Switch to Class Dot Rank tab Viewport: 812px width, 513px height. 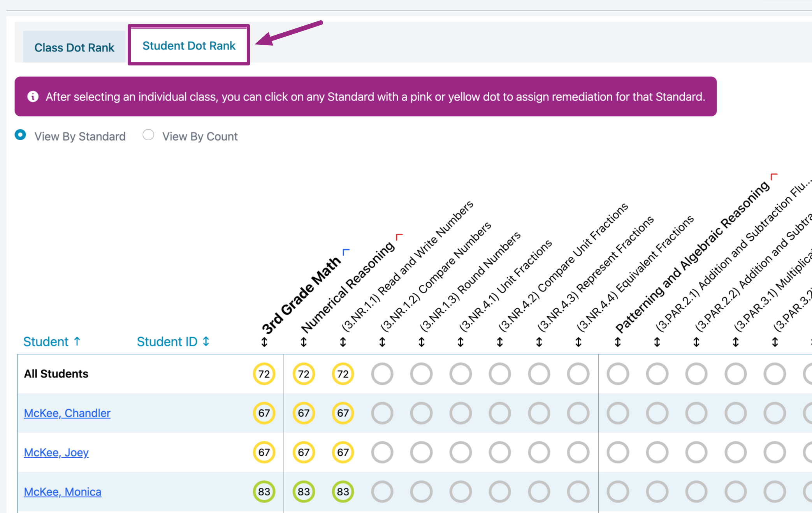pyautogui.click(x=74, y=48)
